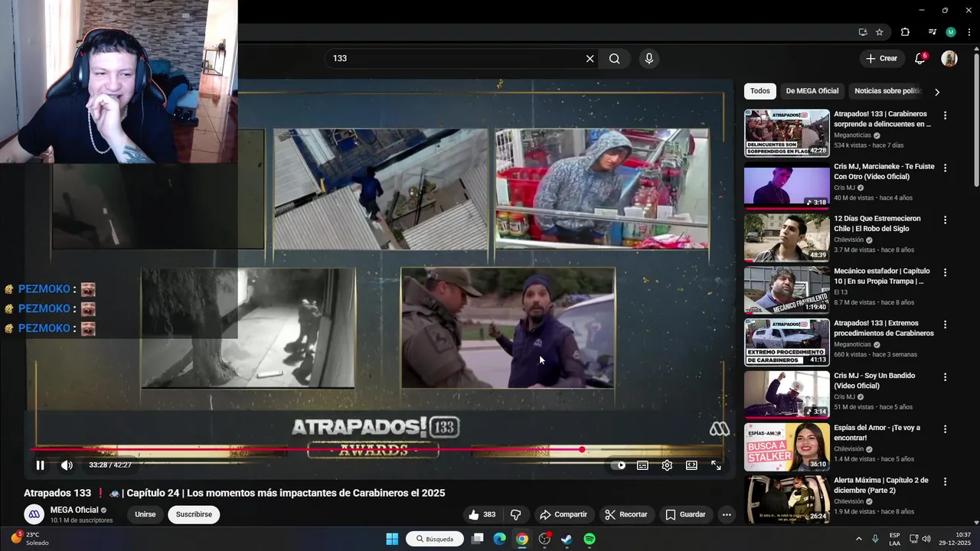Show more filter chips with arrow

point(936,92)
